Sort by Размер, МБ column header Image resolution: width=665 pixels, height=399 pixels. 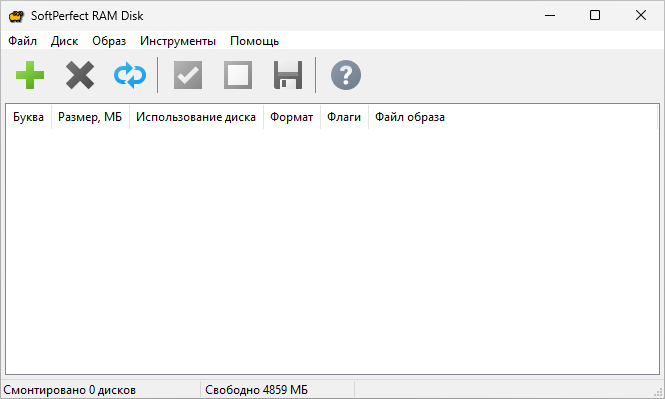click(90, 117)
